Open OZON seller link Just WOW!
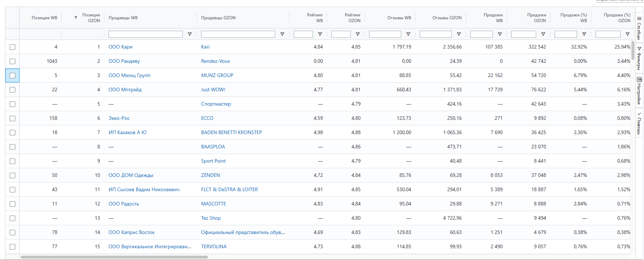Screen dimensions: 644x260 213,90
